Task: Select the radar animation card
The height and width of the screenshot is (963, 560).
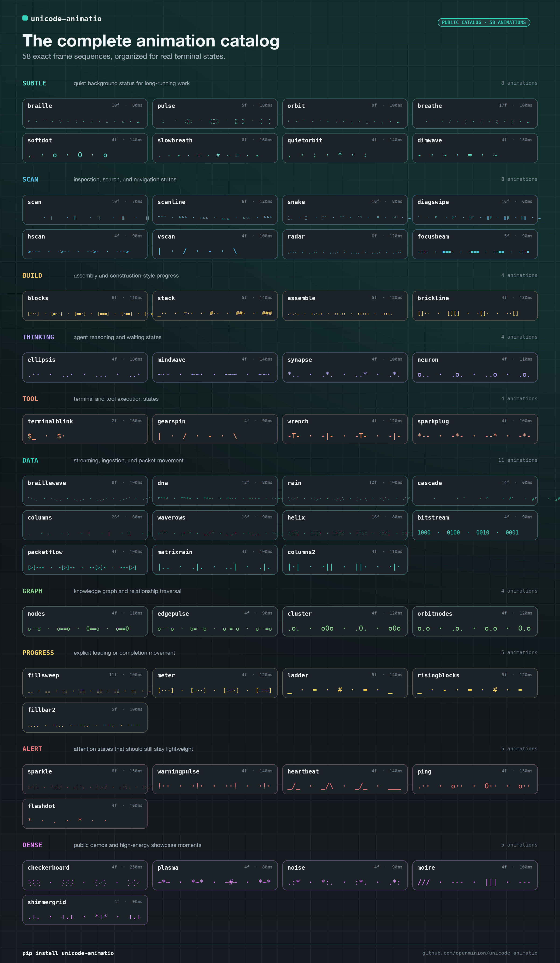Action: tap(345, 244)
